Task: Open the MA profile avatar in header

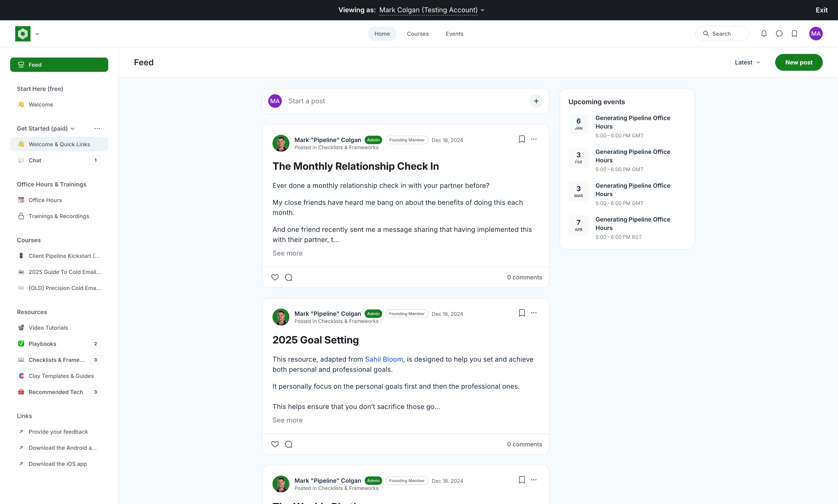Action: (816, 34)
